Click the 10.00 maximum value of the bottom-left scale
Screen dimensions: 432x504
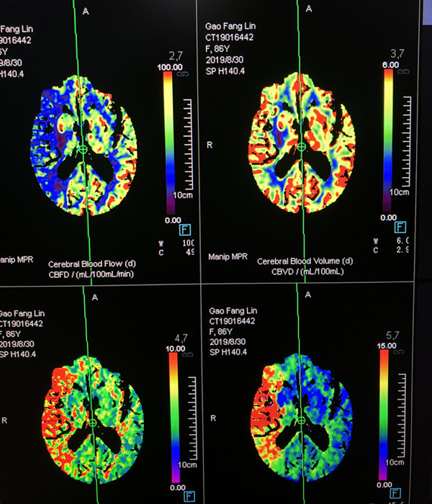176,348
